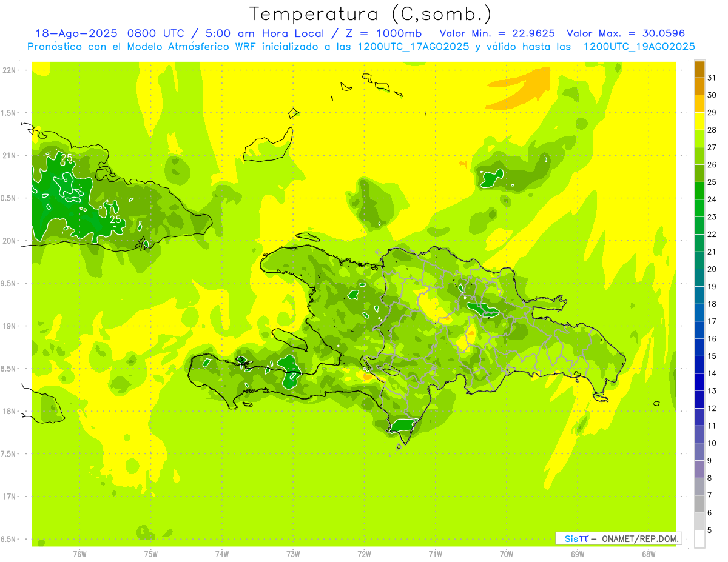The image size is (728, 562).
Task: Click the '72W' longitude label
Action: pyautogui.click(x=364, y=554)
